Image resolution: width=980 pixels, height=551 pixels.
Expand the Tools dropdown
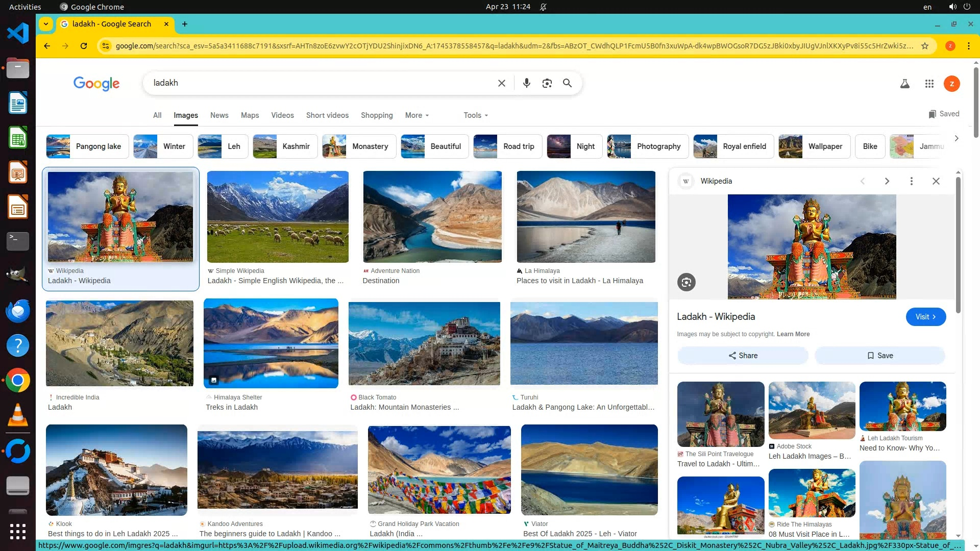pos(475,115)
